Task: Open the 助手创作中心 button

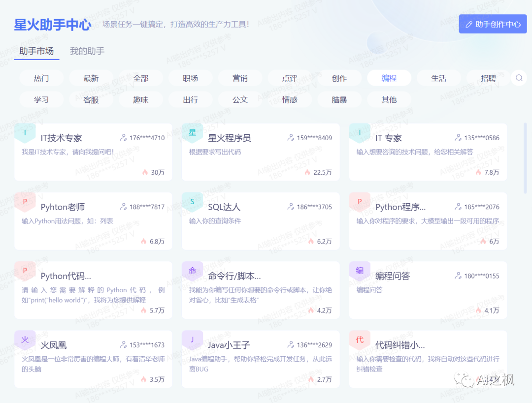Action: (493, 24)
